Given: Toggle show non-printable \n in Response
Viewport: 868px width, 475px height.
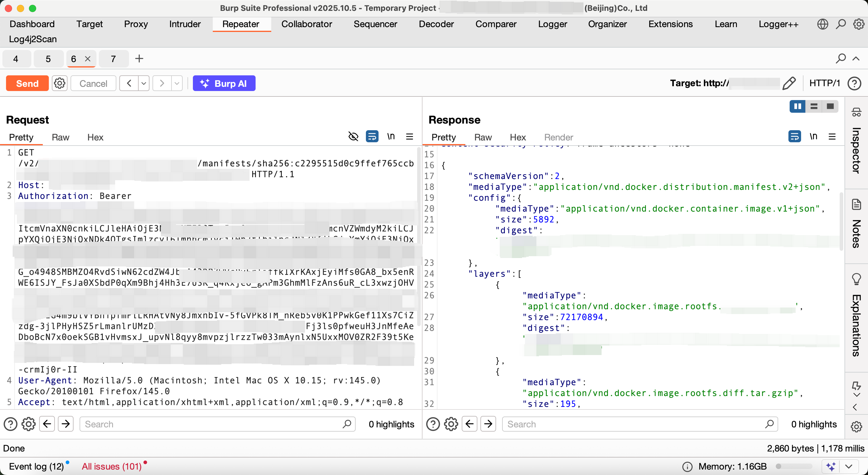Looking at the screenshot, I should [x=813, y=137].
